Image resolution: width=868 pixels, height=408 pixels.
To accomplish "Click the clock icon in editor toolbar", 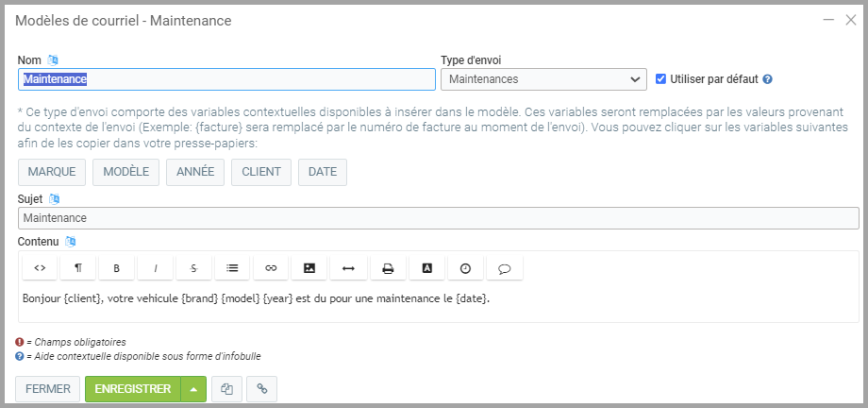I will 465,268.
